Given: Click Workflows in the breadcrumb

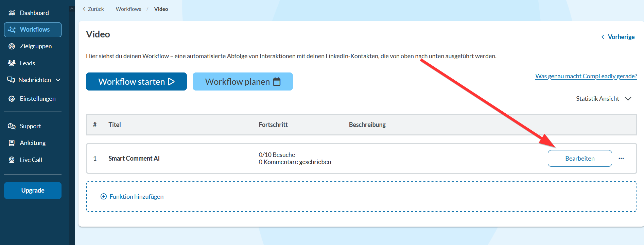Looking at the screenshot, I should 128,9.
